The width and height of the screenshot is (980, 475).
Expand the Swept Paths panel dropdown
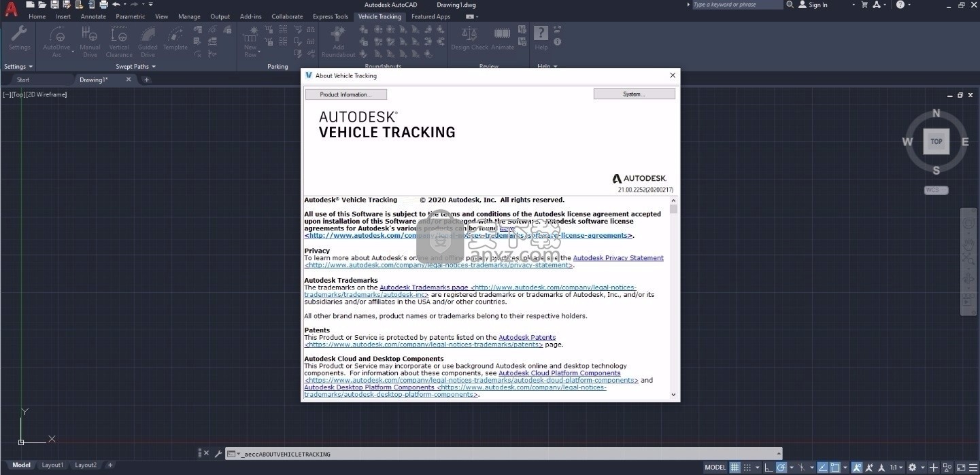[x=154, y=67]
